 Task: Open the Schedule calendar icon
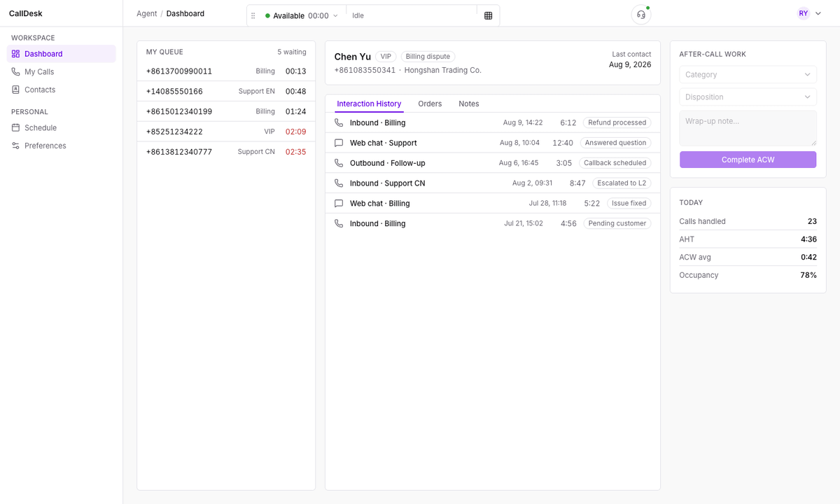(16, 127)
